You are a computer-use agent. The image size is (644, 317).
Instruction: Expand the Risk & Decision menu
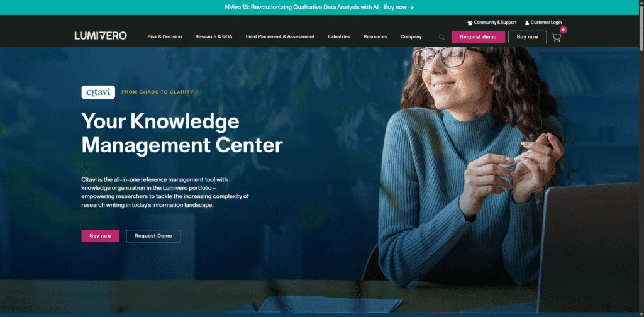165,36
